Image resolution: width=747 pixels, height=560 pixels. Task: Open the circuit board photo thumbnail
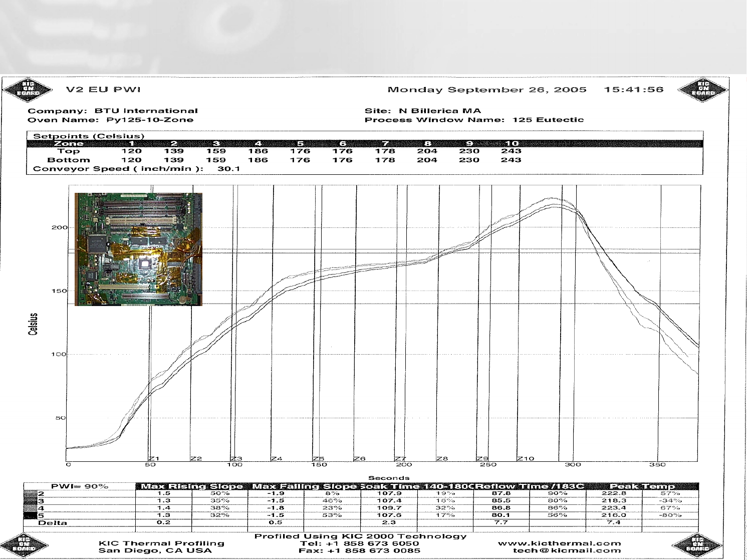138,249
